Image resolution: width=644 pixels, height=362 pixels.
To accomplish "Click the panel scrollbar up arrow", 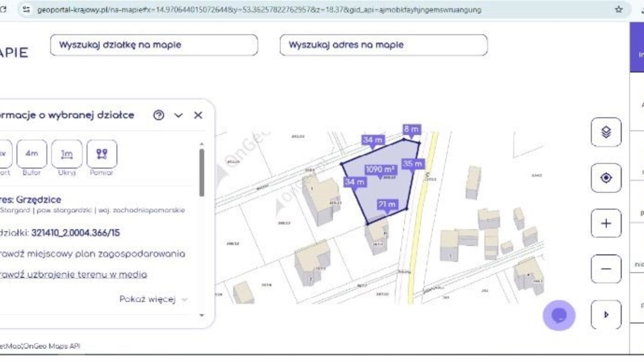I will [x=202, y=144].
